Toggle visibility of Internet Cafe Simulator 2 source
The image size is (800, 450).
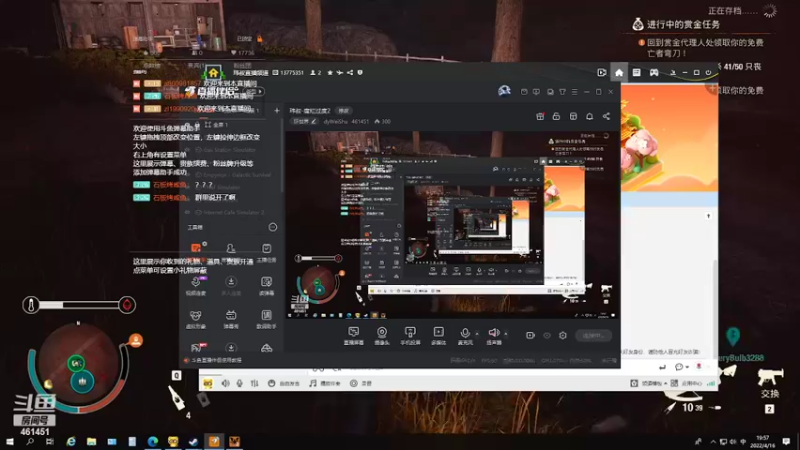tap(188, 212)
